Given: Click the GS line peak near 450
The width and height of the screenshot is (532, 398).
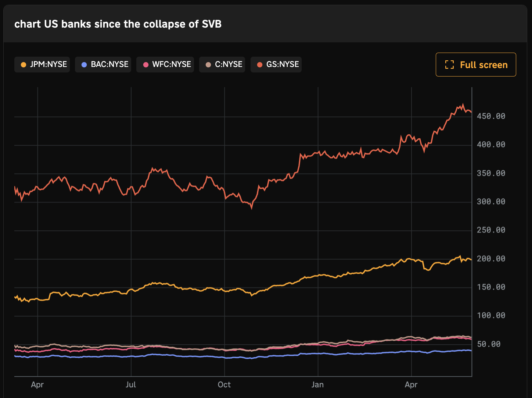Looking at the screenshot, I should click(x=463, y=104).
